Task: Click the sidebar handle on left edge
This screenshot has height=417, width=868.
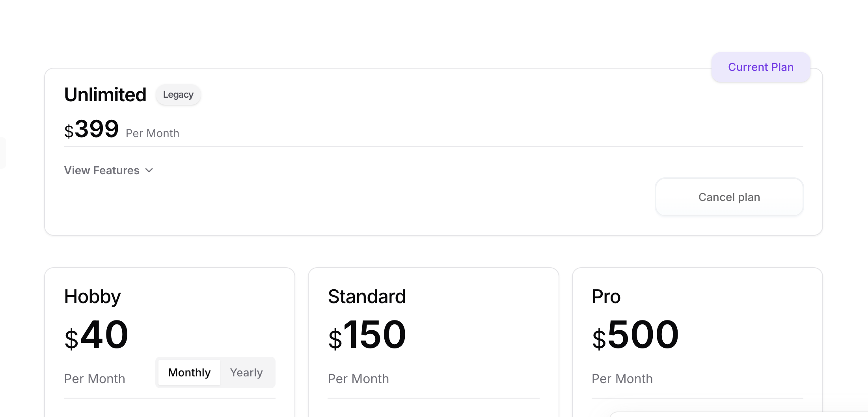Action: [2, 153]
